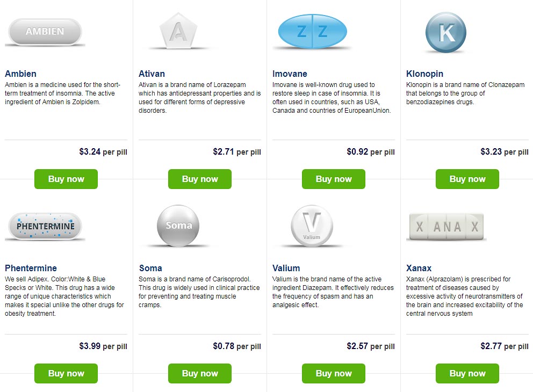Follow the Klonopin heading link
533x392 pixels.
[x=424, y=74]
